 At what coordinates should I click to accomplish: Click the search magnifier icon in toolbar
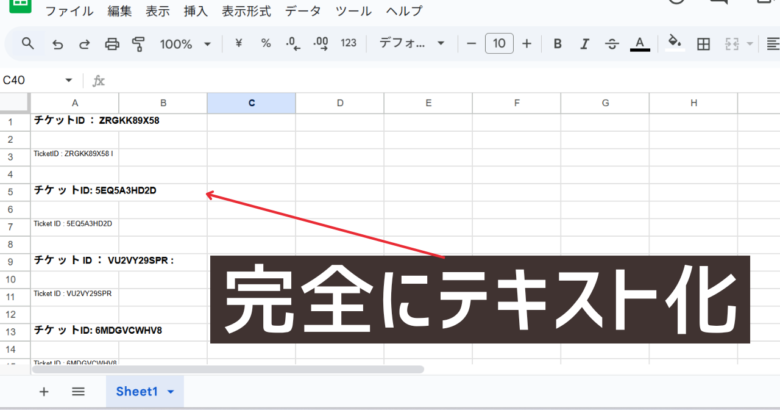point(28,44)
